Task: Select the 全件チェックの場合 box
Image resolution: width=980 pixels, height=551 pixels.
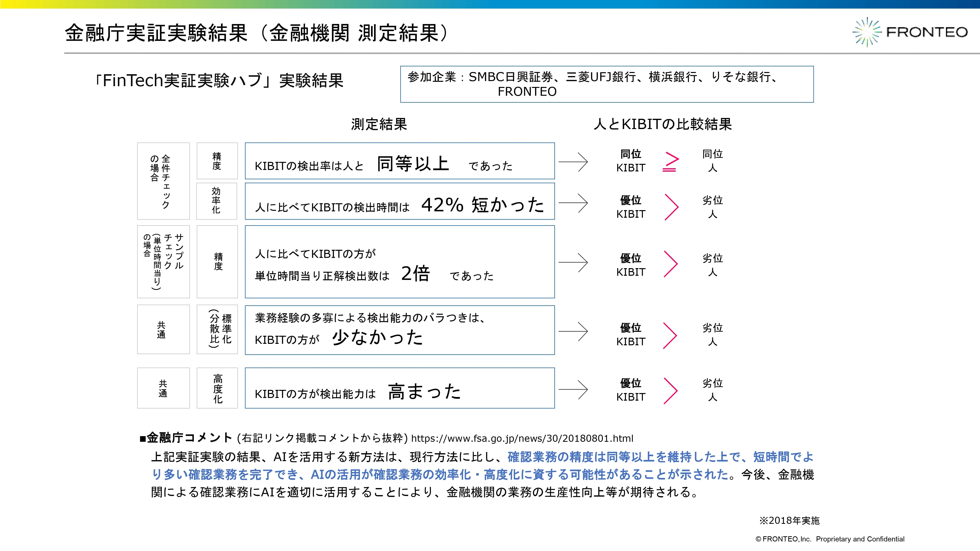Action: (164, 181)
